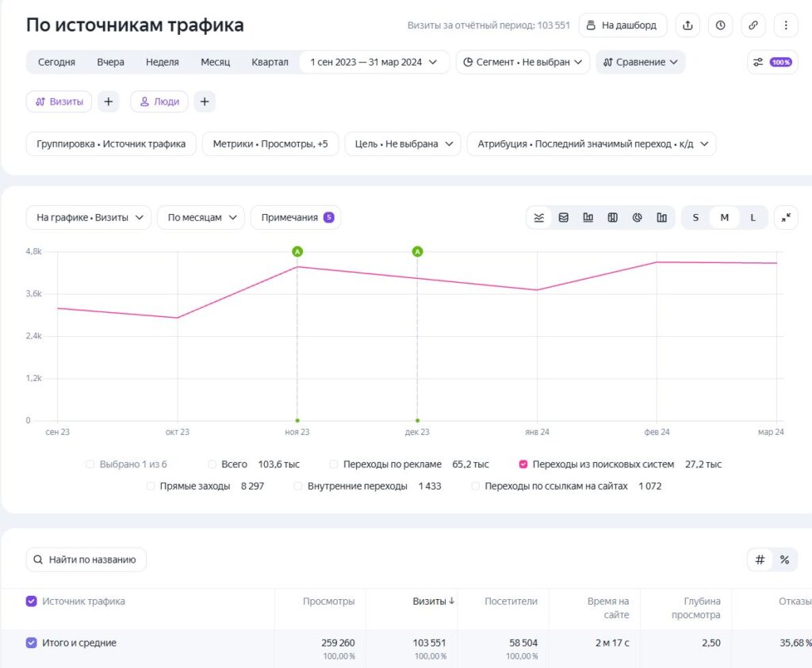This screenshot has width=812, height=668.
Task: Select Квартал period tab
Action: [270, 62]
